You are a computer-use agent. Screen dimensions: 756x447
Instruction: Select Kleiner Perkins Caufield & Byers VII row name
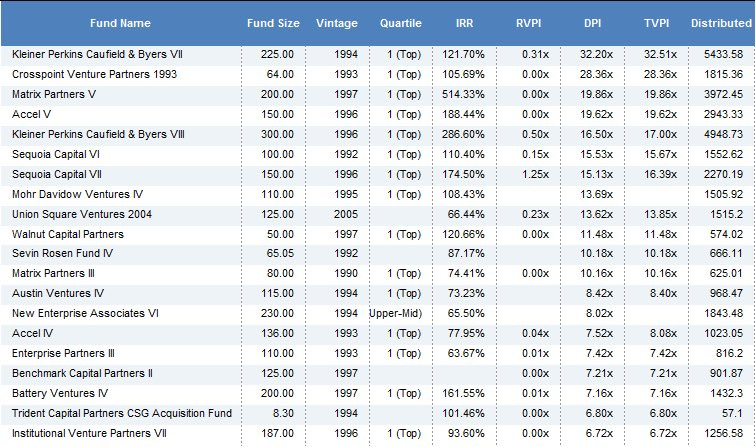pos(97,54)
